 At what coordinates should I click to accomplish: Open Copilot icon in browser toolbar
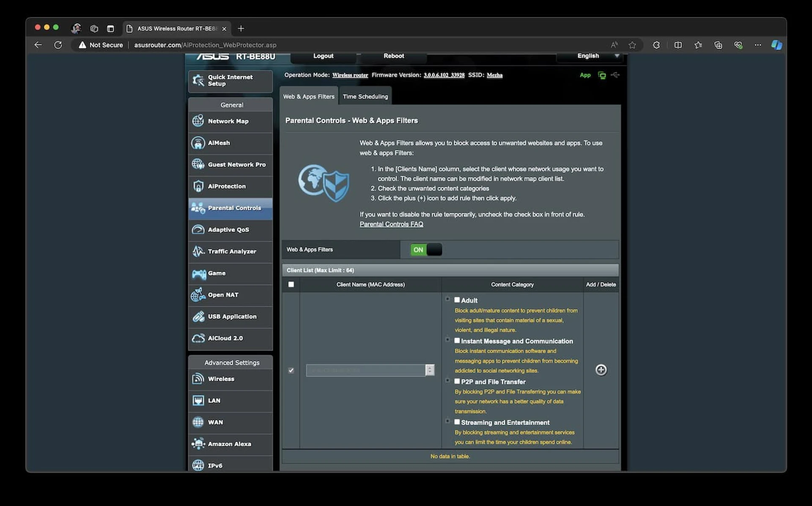777,45
